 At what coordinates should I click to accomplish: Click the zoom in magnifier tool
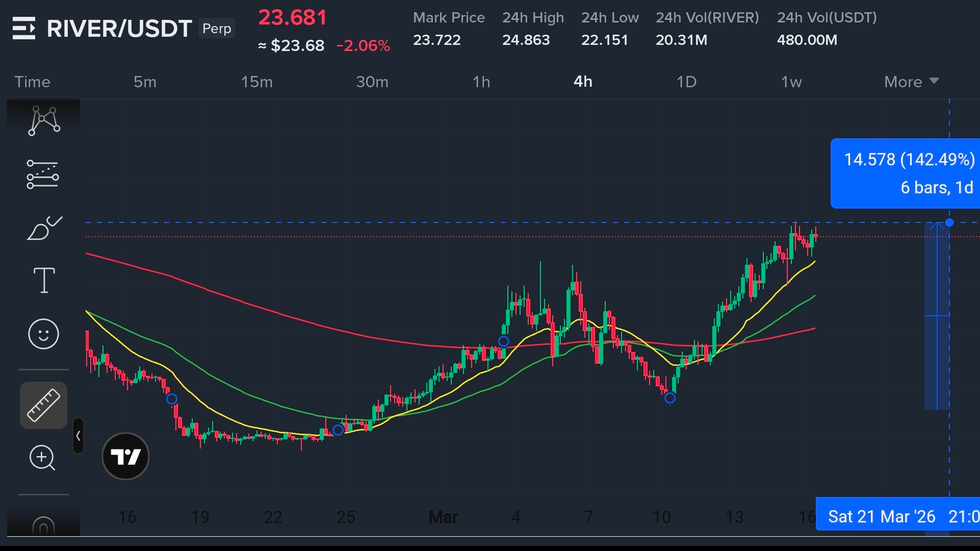[x=42, y=458]
